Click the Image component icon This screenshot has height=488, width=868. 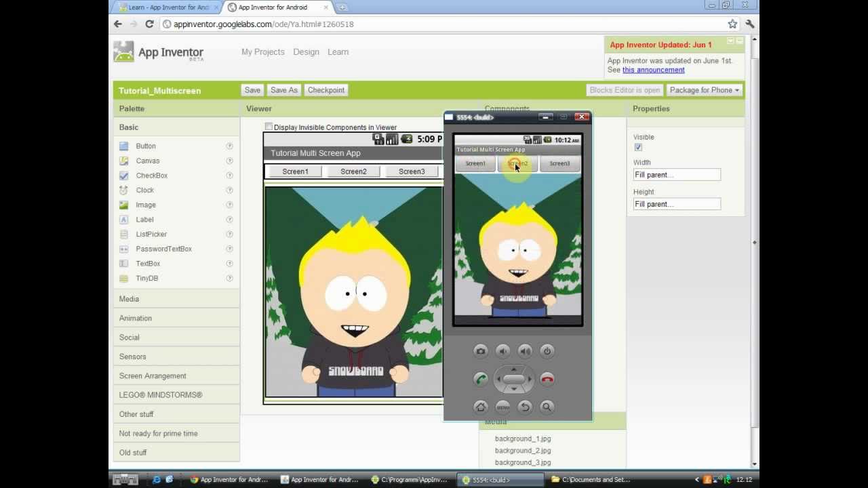(x=123, y=205)
